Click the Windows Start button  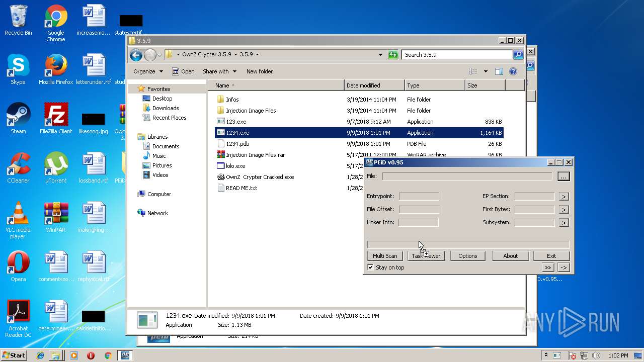coord(14,355)
